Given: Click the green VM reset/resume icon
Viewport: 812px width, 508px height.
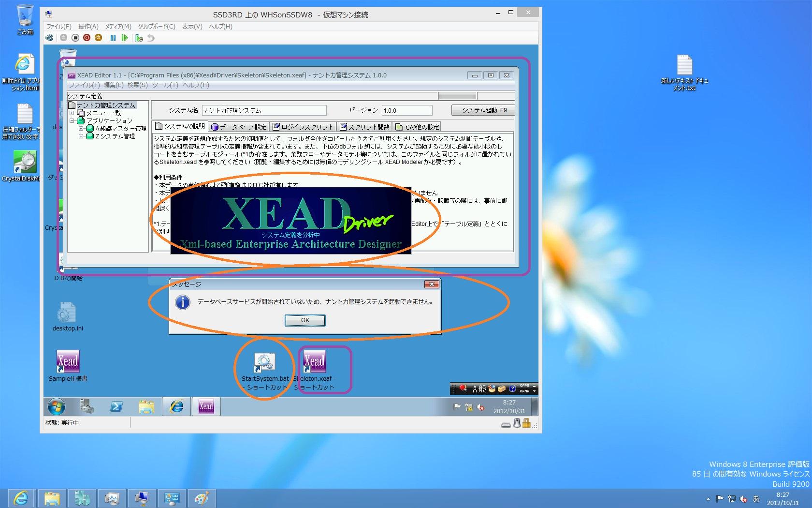Looking at the screenshot, I should click(x=125, y=38).
